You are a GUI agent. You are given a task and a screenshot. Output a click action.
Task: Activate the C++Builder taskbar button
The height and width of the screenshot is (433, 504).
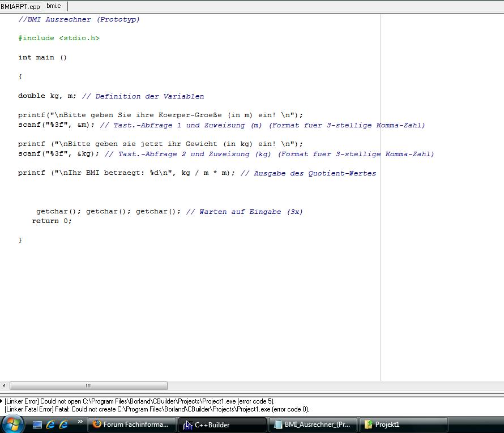point(223,425)
